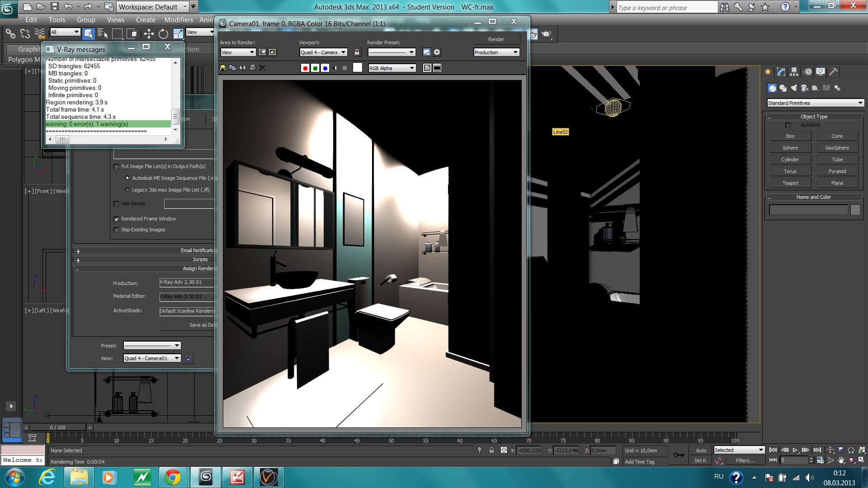The height and width of the screenshot is (488, 868).
Task: Create a Teapot primitive
Action: pyautogui.click(x=790, y=183)
